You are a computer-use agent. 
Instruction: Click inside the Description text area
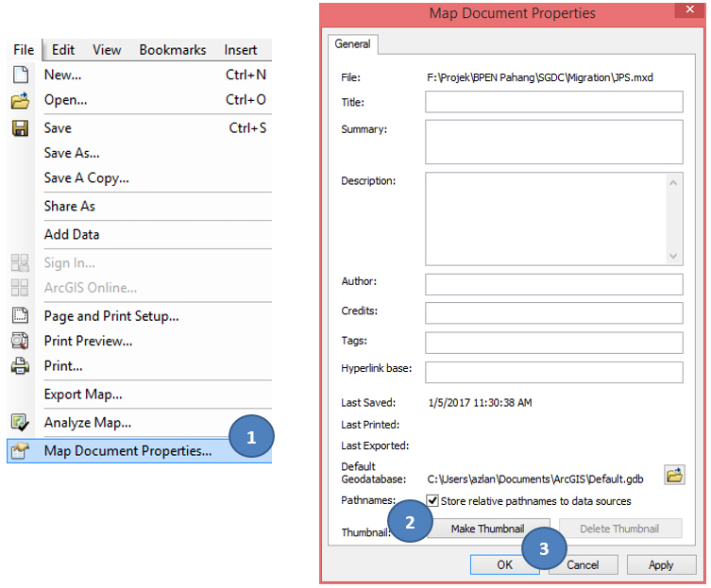pyautogui.click(x=546, y=219)
